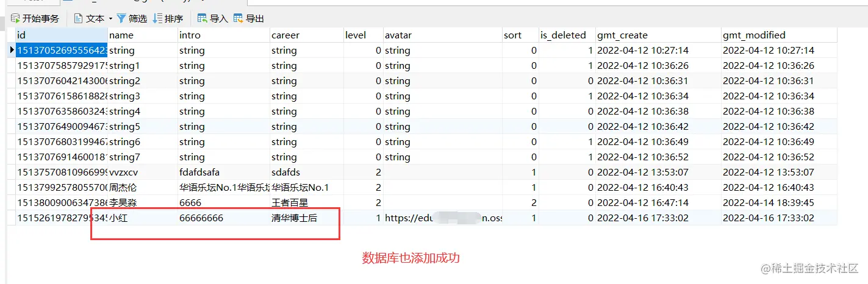Select gmt_create cell 2022-04-12 16:47:14
The width and height of the screenshot is (868, 284).
[x=658, y=202]
